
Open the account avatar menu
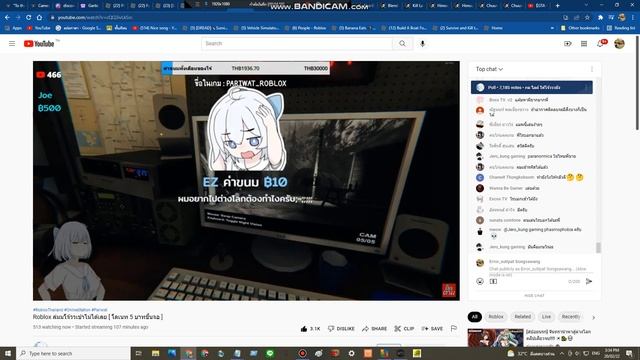pyautogui.click(x=619, y=43)
